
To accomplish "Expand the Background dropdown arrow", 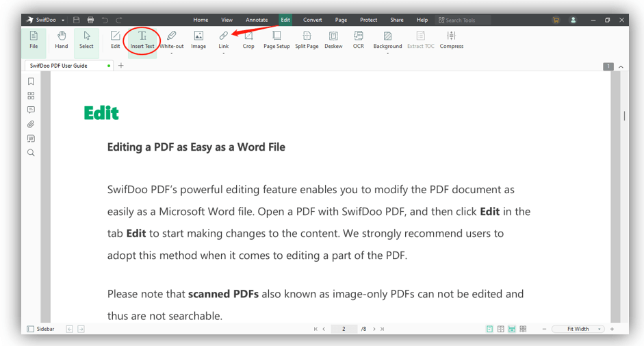I will point(387,53).
